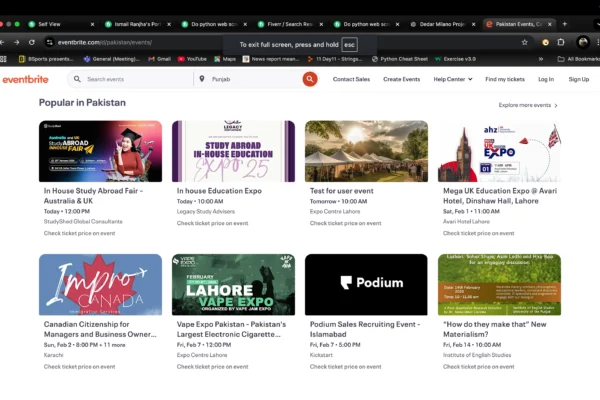Click Legacy Study Advisers organizer text
This screenshot has height=400, width=600.
(205, 211)
